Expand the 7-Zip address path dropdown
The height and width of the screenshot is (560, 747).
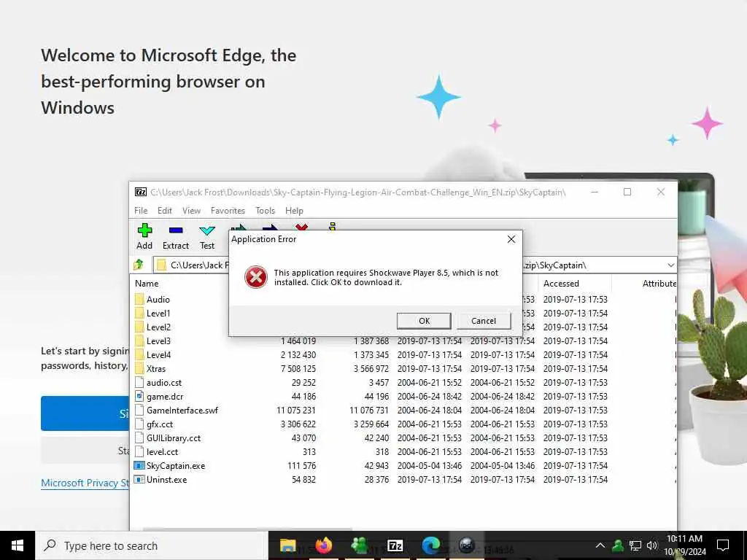[671, 265]
